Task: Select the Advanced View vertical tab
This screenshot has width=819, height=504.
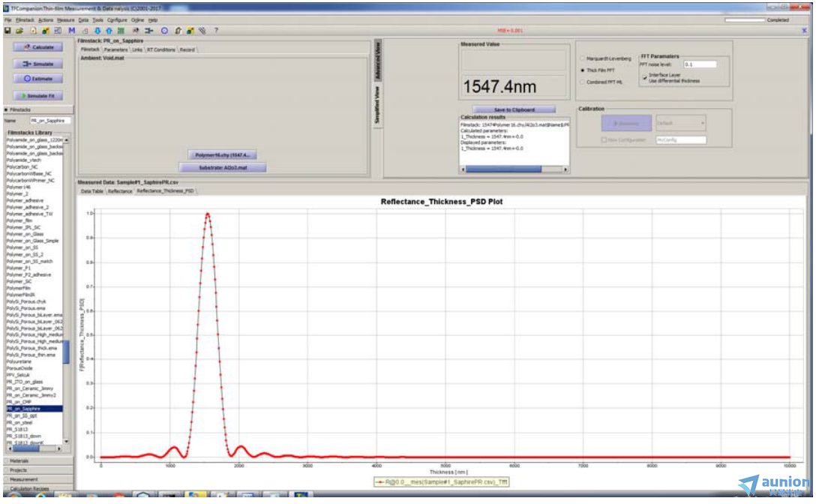Action: (x=378, y=61)
